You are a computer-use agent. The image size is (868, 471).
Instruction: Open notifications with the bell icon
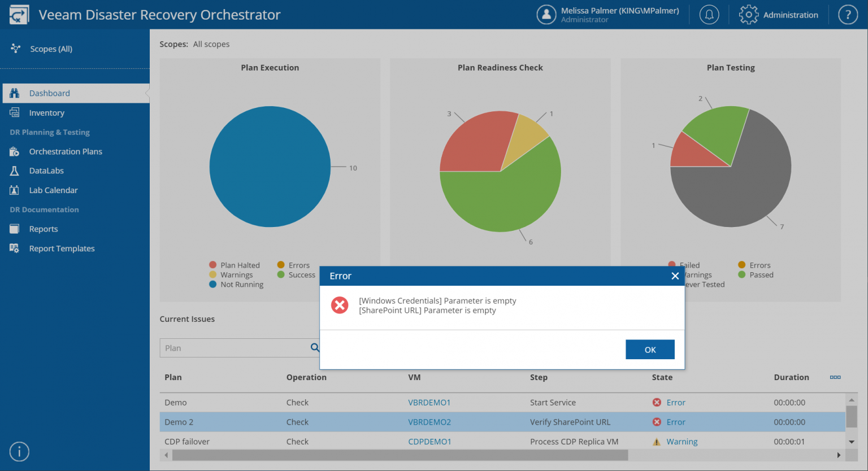click(x=709, y=14)
